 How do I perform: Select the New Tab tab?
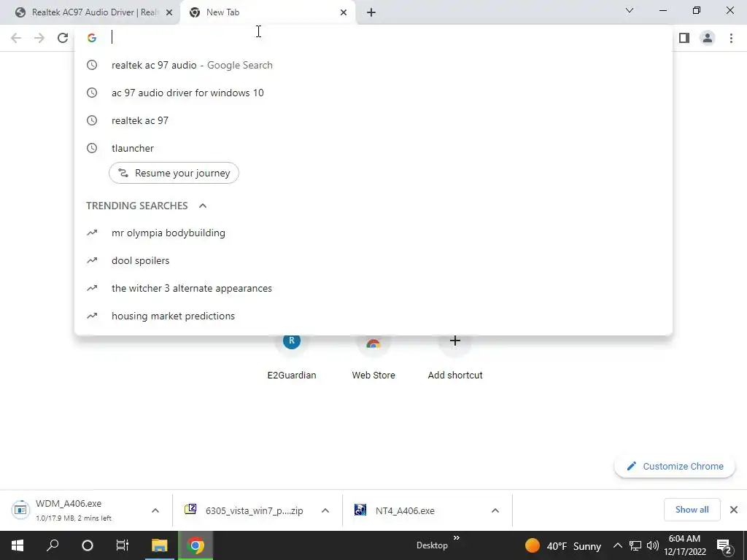tap(267, 12)
